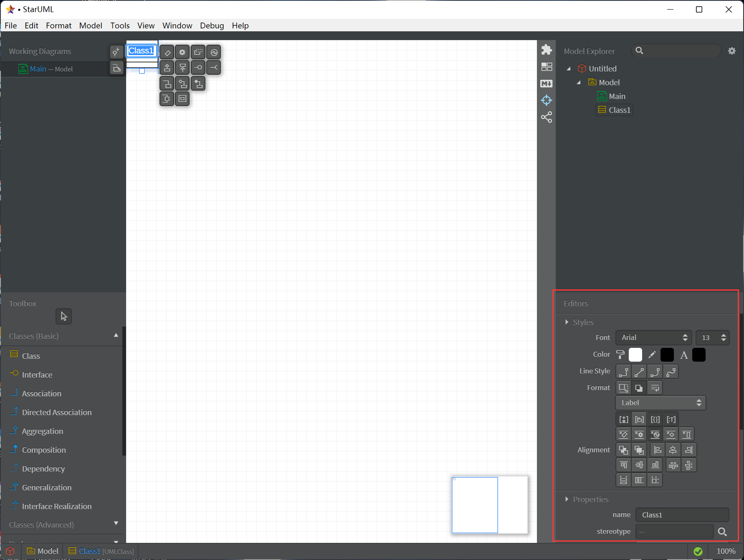Add a template parameter via the dashed-box quick-edit icon
This screenshot has height=560, width=744.
(x=198, y=53)
